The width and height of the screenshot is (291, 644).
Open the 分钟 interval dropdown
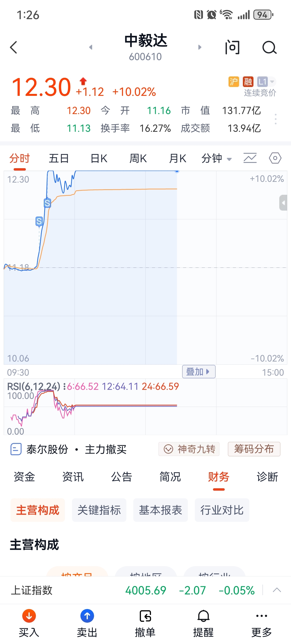click(216, 158)
